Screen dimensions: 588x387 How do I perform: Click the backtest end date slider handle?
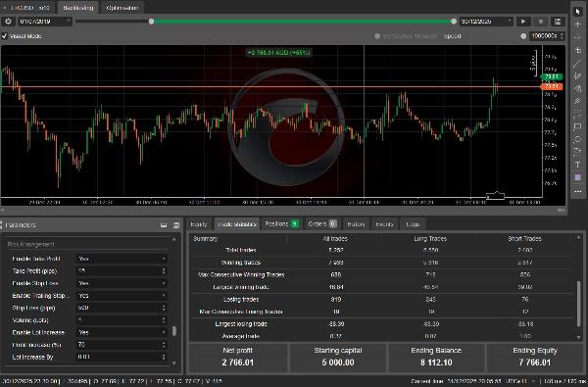tap(454, 22)
